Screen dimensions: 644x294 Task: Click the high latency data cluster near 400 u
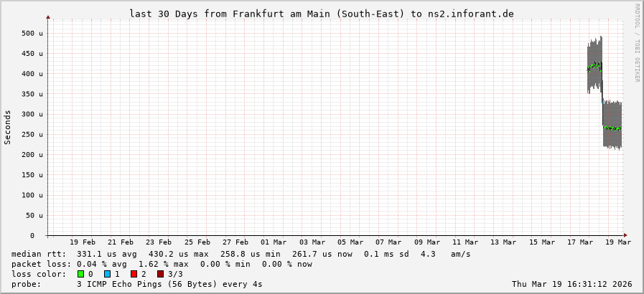[x=594, y=67]
